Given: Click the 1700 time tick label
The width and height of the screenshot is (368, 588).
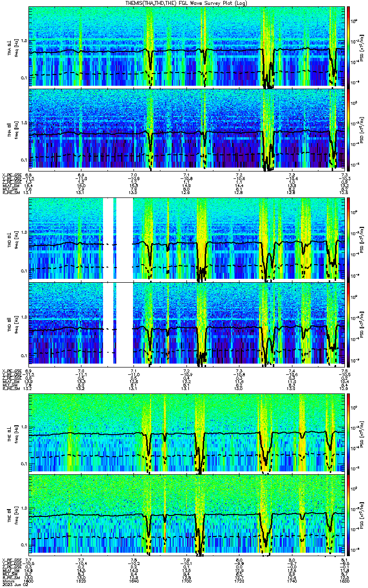Looking at the screenshot, I should click(x=186, y=582).
